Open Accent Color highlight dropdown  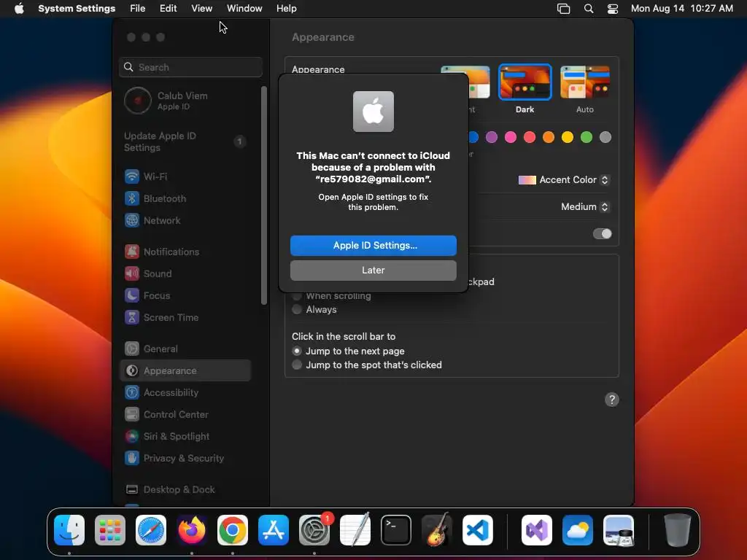coord(564,180)
